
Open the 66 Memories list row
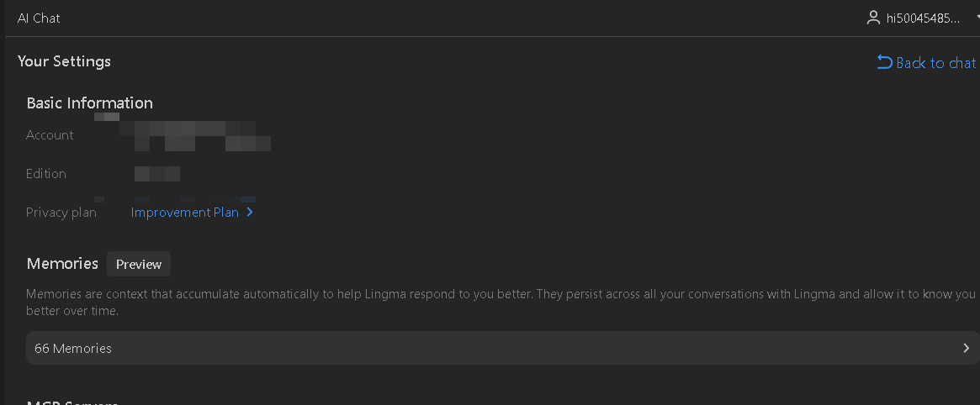[502, 348]
